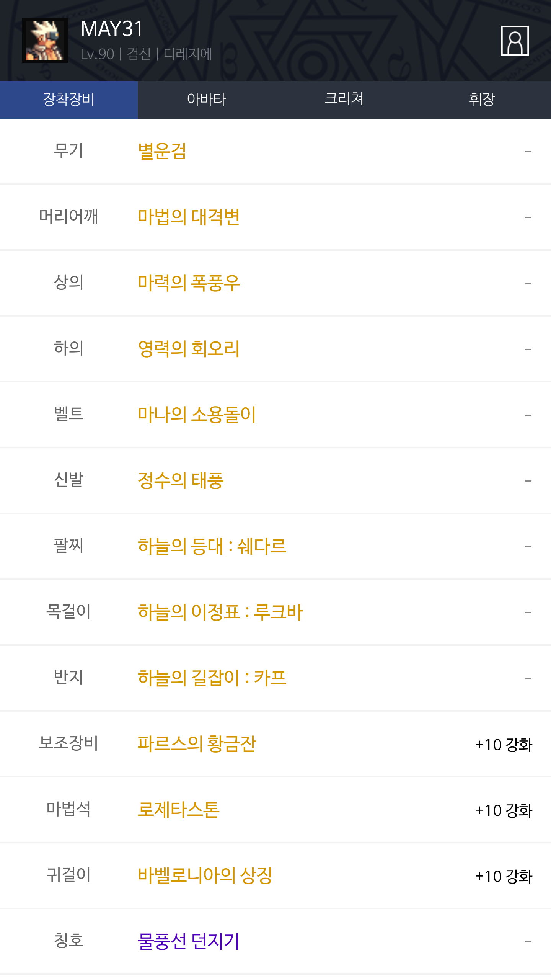551x980 pixels.
Task: Open sub equipment 파르스의 황금잔
Action: [x=197, y=744]
